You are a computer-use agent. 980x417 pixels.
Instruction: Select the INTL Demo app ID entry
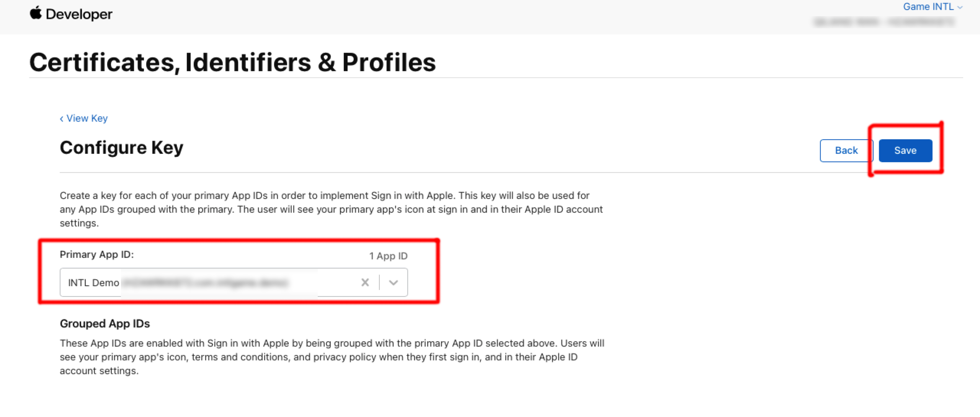pos(94,283)
